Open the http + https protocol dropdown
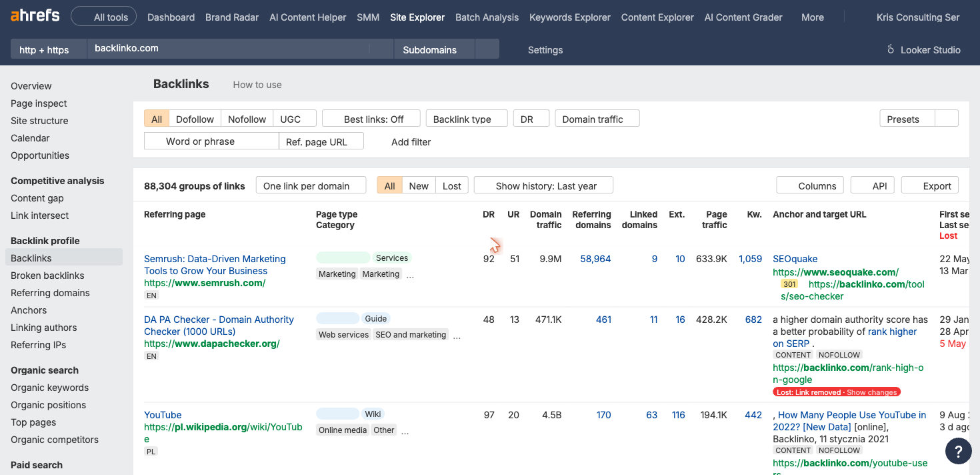Image resolution: width=980 pixels, height=475 pixels. click(49, 49)
